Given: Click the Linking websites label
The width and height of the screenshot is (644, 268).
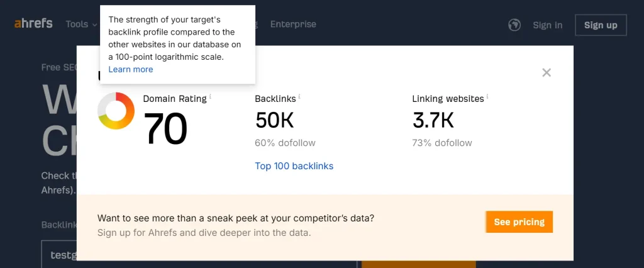Looking at the screenshot, I should (448, 99).
